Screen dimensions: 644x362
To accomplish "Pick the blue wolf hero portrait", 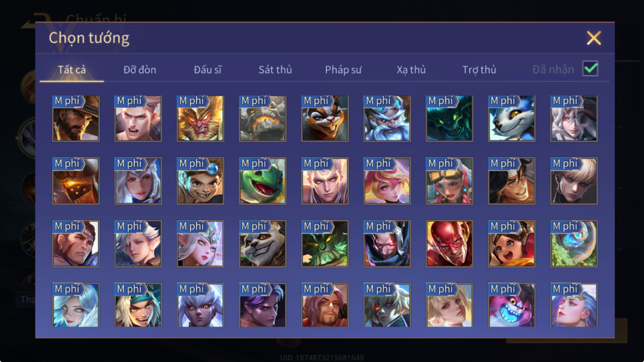I will click(512, 118).
